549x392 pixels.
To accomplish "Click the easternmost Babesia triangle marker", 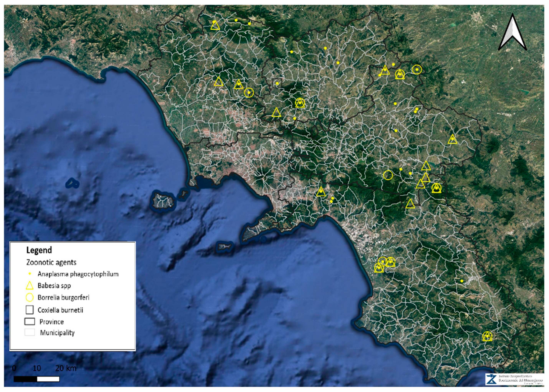I will click(452, 139).
